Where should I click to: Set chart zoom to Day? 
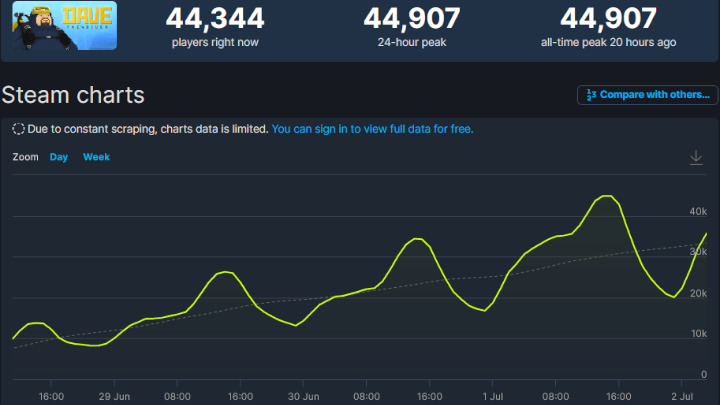tap(59, 157)
